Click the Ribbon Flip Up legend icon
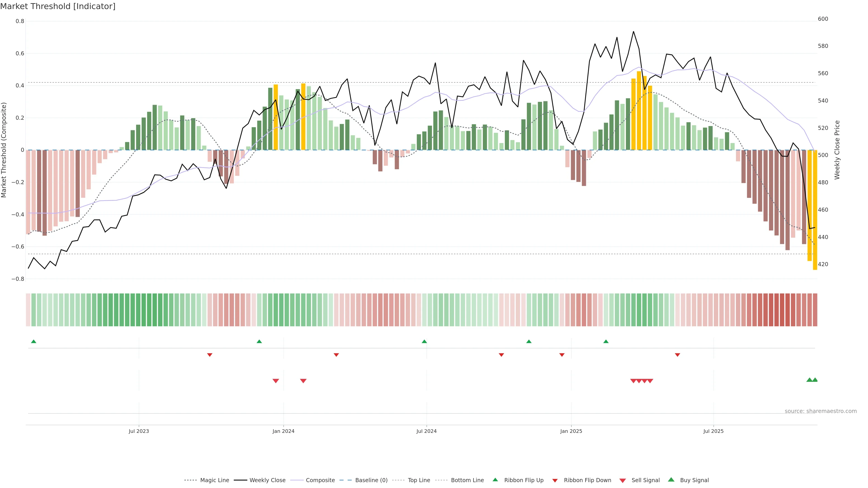The image size is (868, 488). (x=495, y=480)
